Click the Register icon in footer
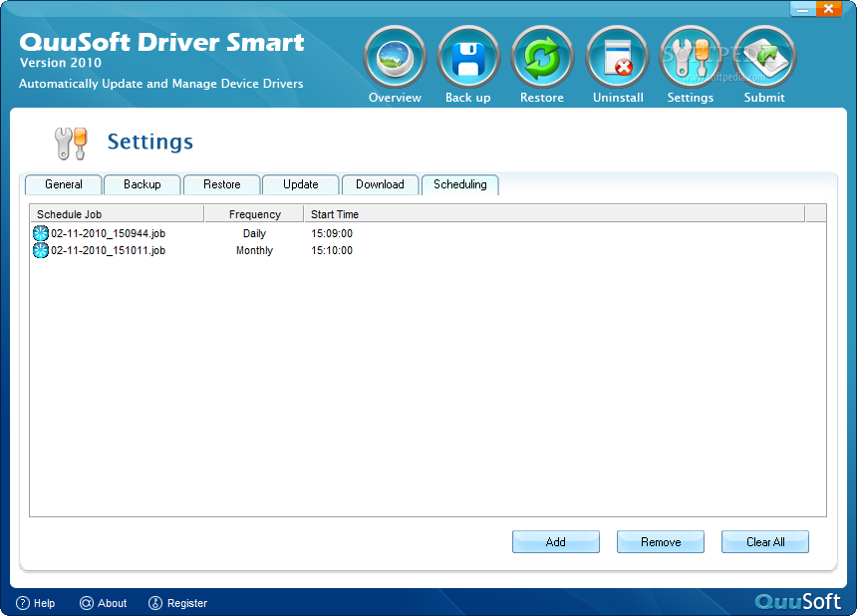The image size is (857, 616). click(x=155, y=603)
